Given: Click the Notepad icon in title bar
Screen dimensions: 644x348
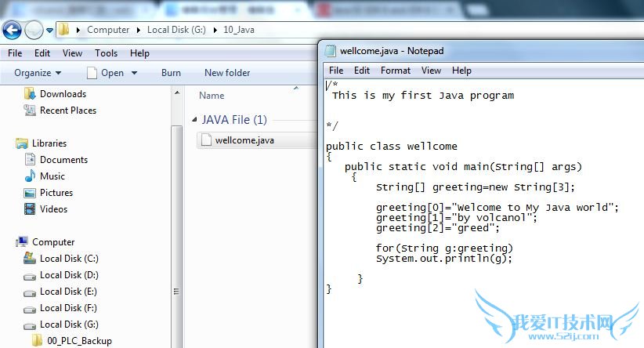Looking at the screenshot, I should (330, 51).
